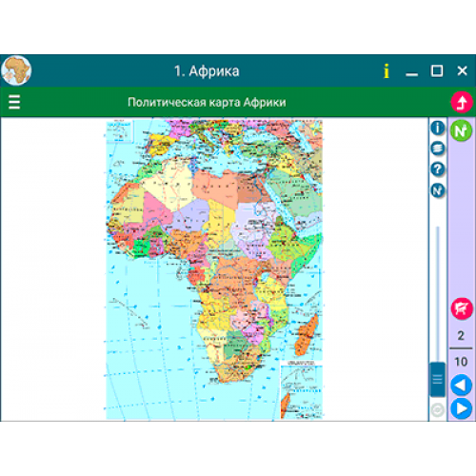
Task: Click the green N button at top right
Action: pos(461,130)
